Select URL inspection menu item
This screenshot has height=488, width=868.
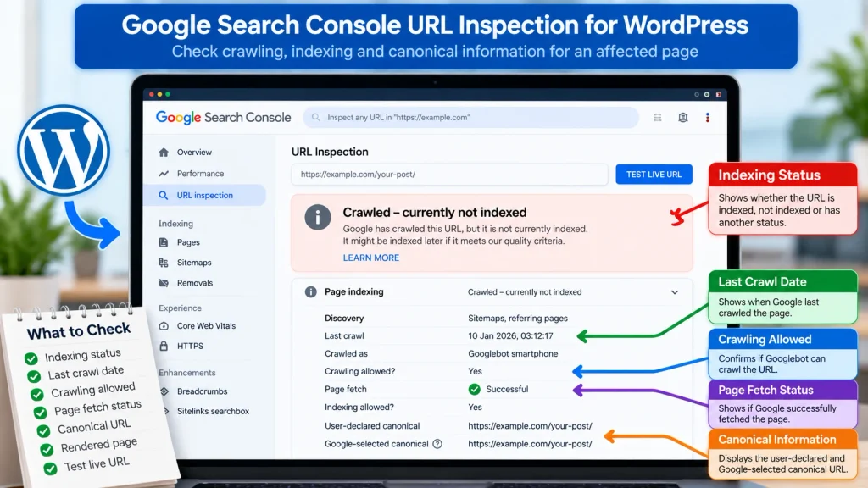[205, 196]
